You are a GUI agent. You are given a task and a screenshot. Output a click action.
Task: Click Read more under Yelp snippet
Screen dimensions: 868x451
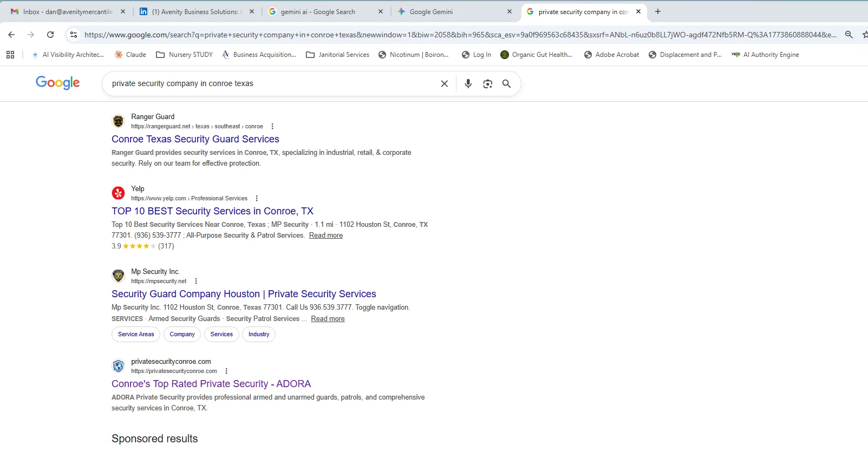click(x=326, y=236)
